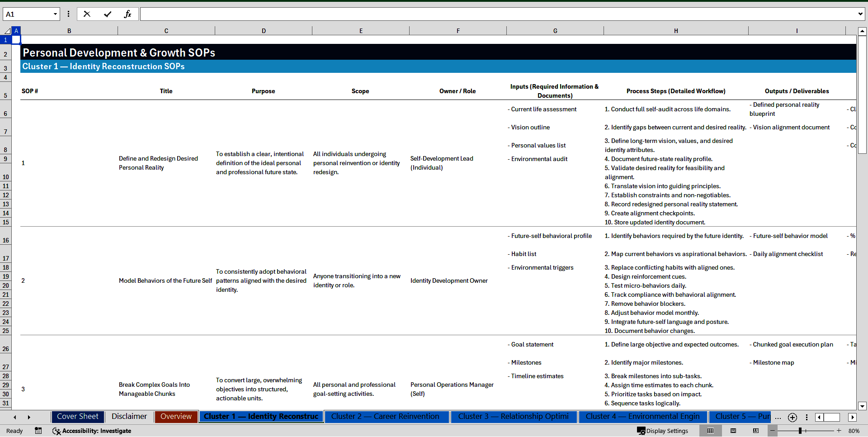This screenshot has width=868, height=437.
Task: Switch to the Cluster 2 — Career Reinvention tab
Action: [x=387, y=417]
